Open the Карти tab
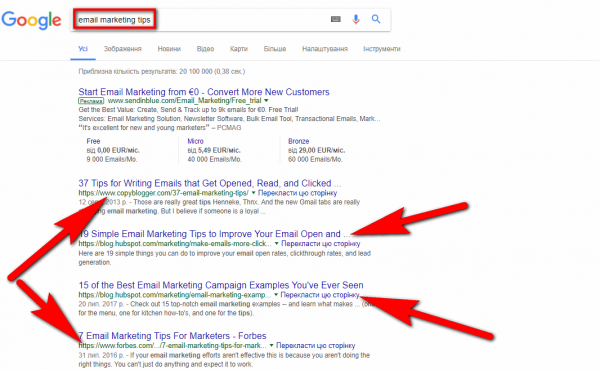The image size is (600, 370). point(239,49)
